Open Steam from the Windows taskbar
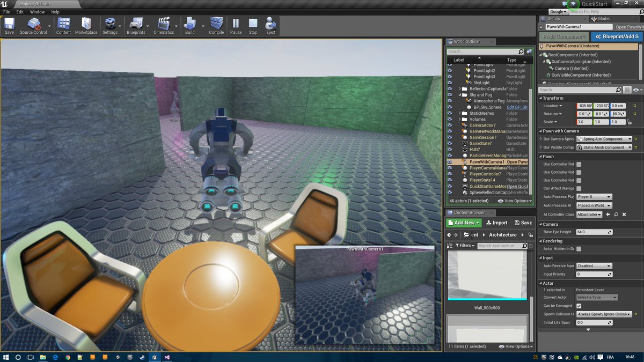Screen dimensions: 644x362 click(x=142, y=357)
